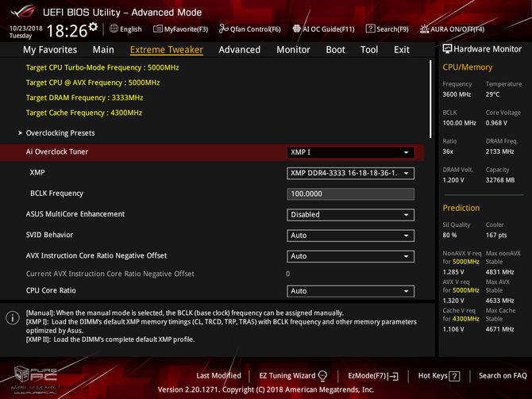The width and height of the screenshot is (532, 399).
Task: Click the BCLK Frequency label
Action: [56, 194]
